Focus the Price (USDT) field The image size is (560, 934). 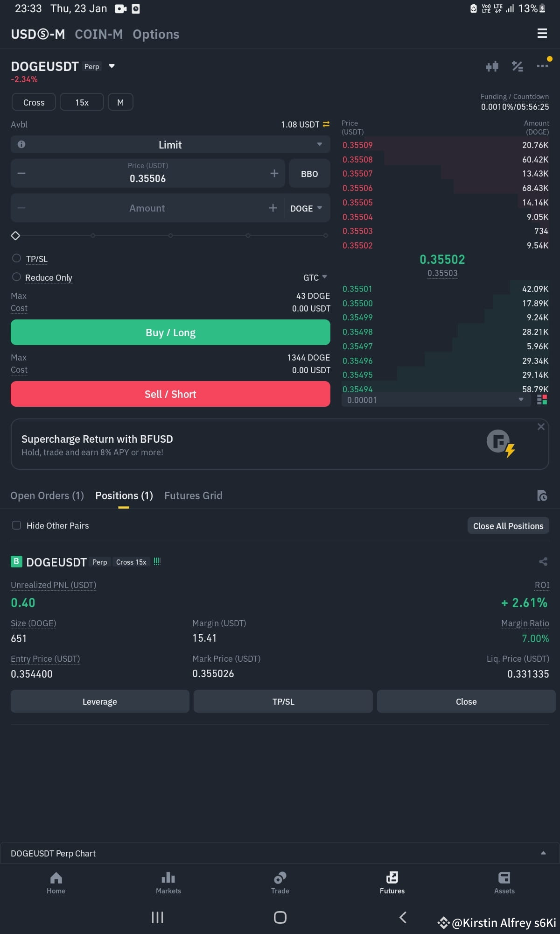click(148, 174)
